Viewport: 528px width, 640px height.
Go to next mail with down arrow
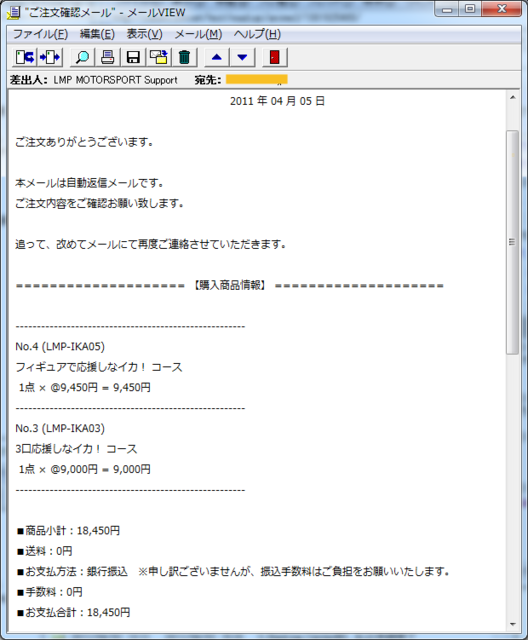(x=242, y=57)
